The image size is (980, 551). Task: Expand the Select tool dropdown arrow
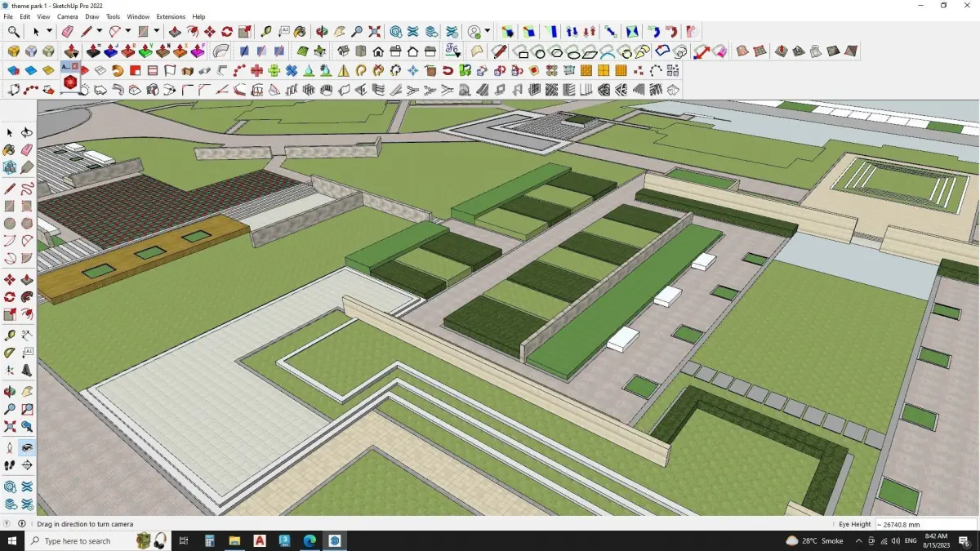pyautogui.click(x=49, y=32)
